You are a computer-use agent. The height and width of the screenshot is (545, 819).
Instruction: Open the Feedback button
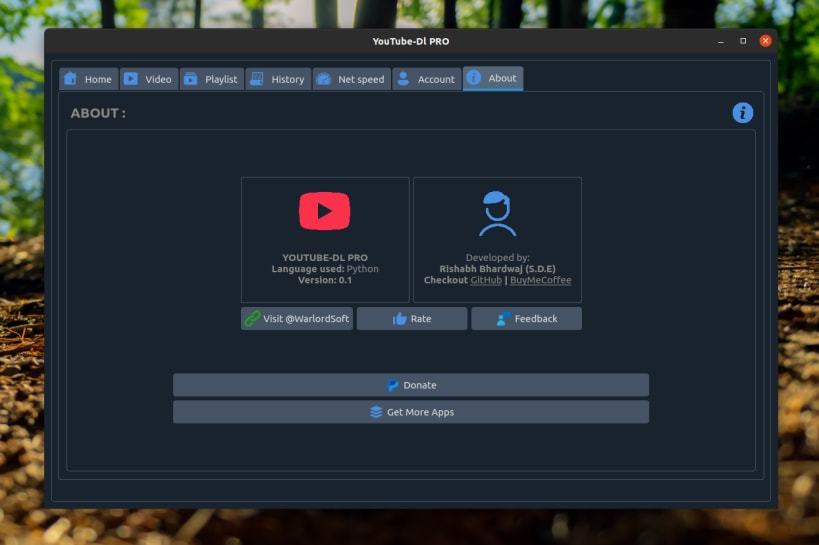526,319
